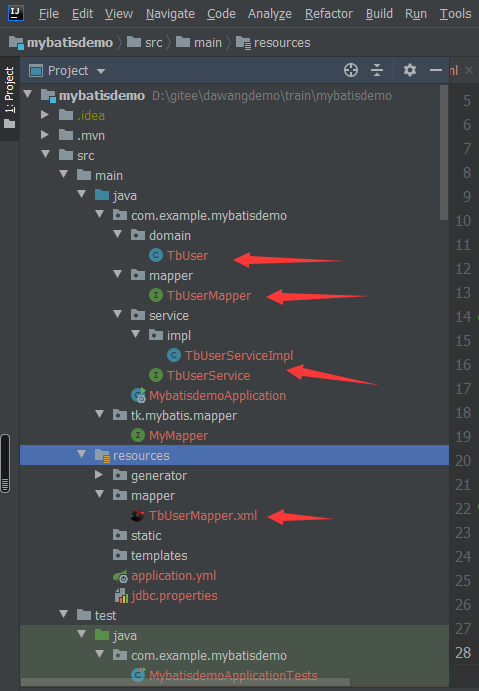Click the locate/scroll-from-source crosshair icon

coord(351,70)
